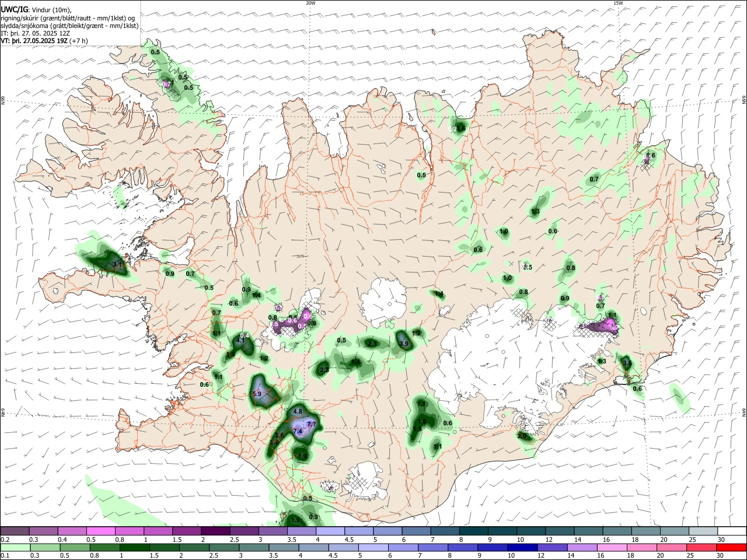Click the 'rigning/skúrir' legend description line
Screen dimensions: 747x560
tap(67, 17)
